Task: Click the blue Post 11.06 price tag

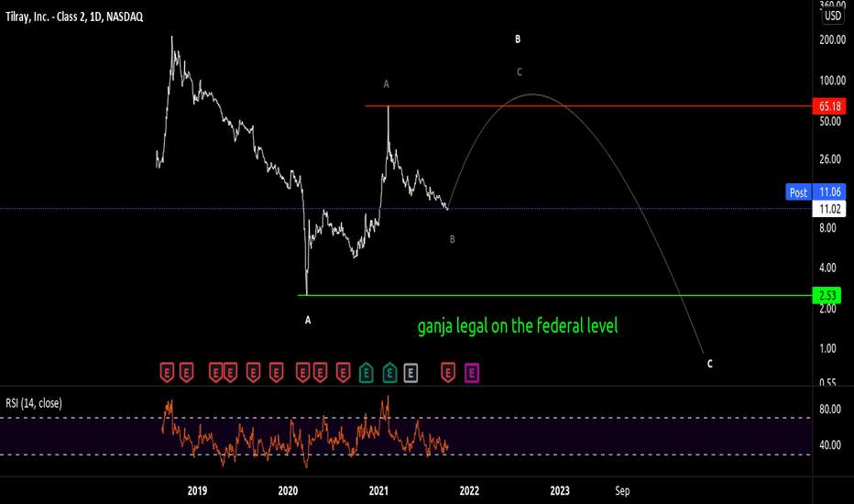Action: point(816,192)
